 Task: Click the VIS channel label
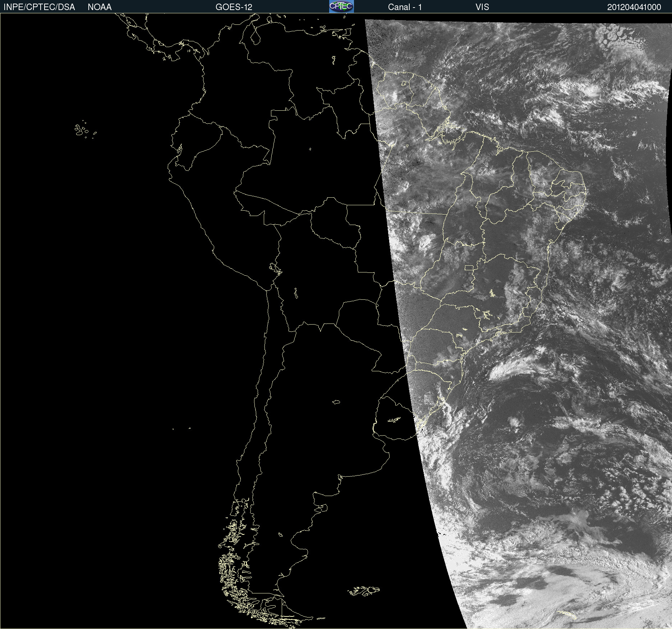click(482, 7)
